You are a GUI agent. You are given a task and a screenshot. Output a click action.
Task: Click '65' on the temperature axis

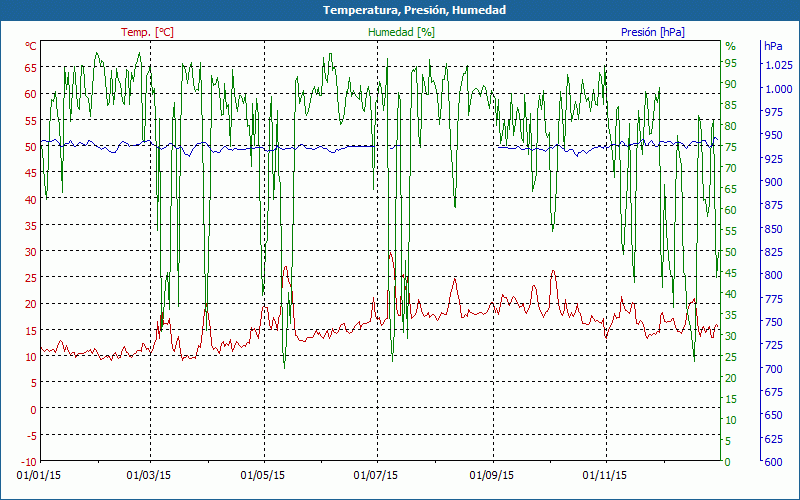coord(31,68)
